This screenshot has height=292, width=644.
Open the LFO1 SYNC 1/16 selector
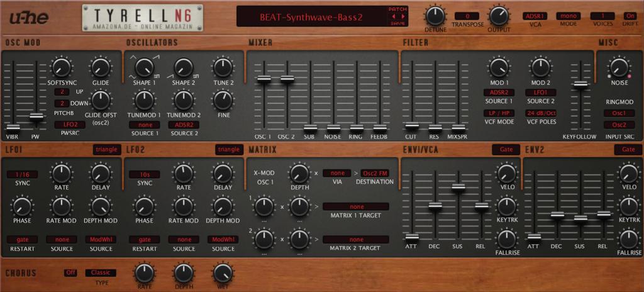tap(22, 174)
